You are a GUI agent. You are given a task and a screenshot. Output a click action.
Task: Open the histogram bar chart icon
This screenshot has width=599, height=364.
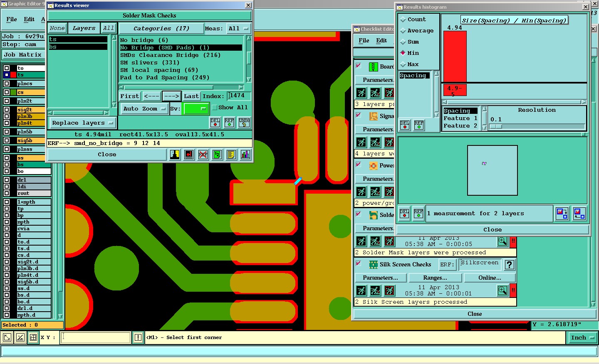coord(245,155)
